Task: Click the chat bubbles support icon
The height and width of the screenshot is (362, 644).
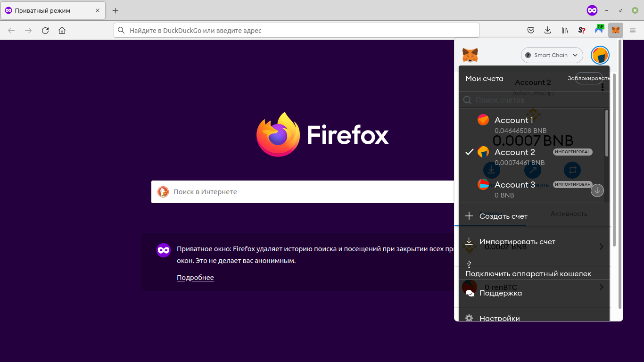Action: pos(470,293)
